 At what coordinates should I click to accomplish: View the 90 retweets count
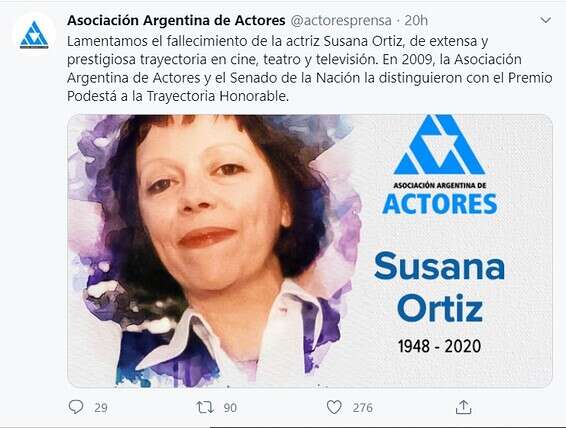pyautogui.click(x=230, y=408)
